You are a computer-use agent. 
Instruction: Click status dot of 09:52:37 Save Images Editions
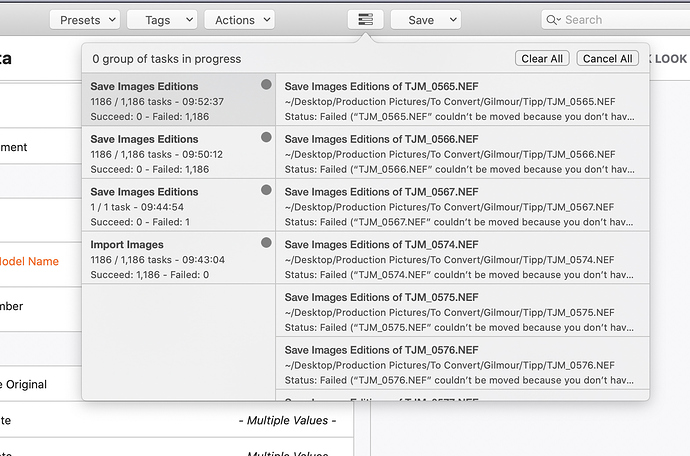[x=266, y=85]
